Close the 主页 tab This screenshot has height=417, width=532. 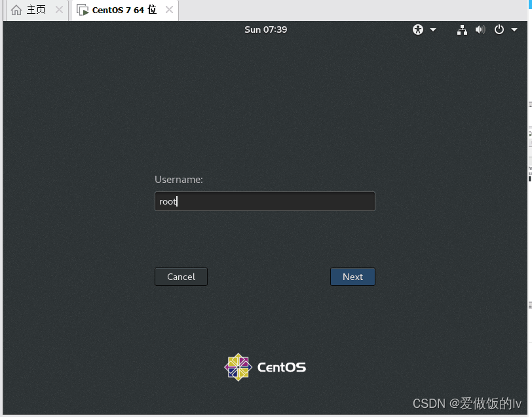click(x=59, y=10)
